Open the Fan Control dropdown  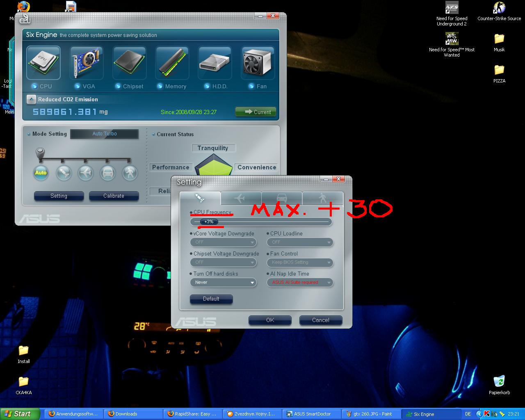(300, 262)
